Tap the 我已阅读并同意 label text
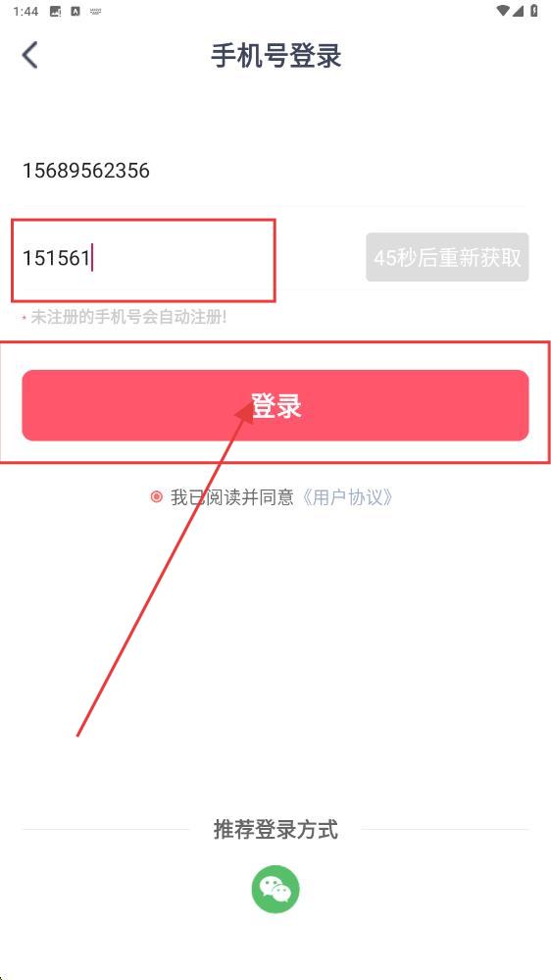Viewport: 551px width, 980px height. (x=231, y=497)
